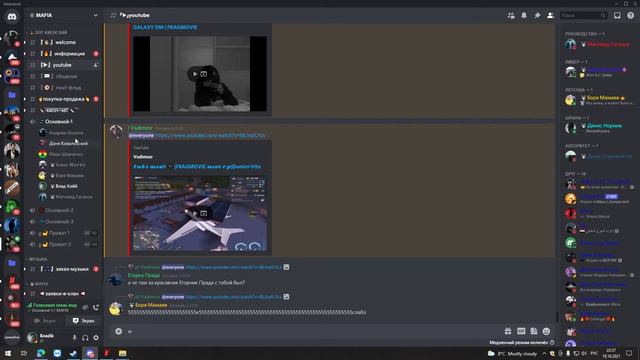
Task: Show pinned messages
Action: pyautogui.click(x=537, y=16)
